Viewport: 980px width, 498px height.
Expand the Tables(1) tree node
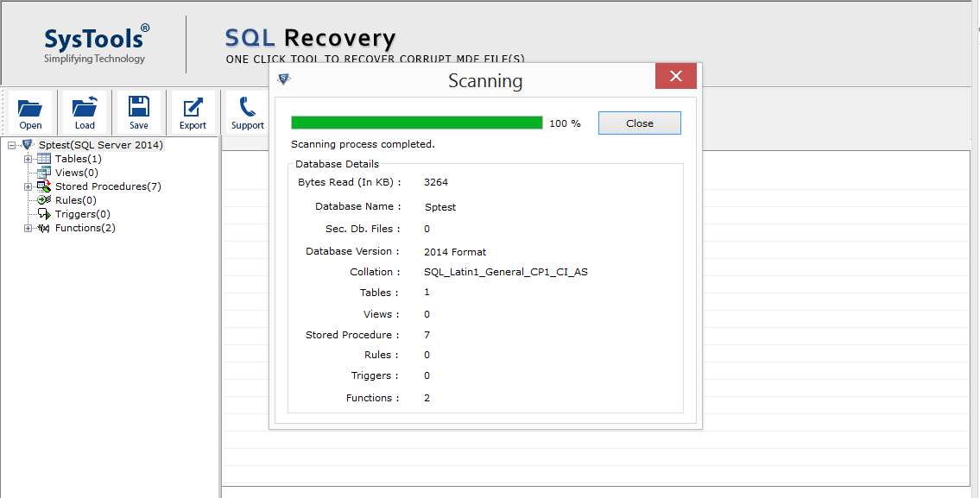point(28,160)
